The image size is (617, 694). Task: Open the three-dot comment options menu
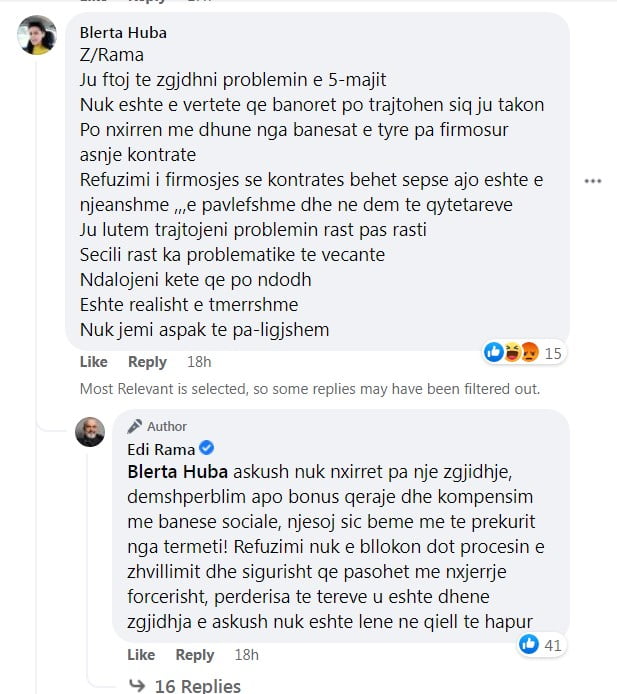(x=593, y=181)
